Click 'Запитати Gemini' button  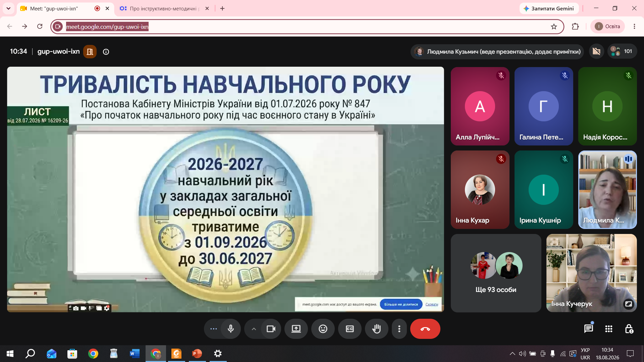(x=549, y=8)
